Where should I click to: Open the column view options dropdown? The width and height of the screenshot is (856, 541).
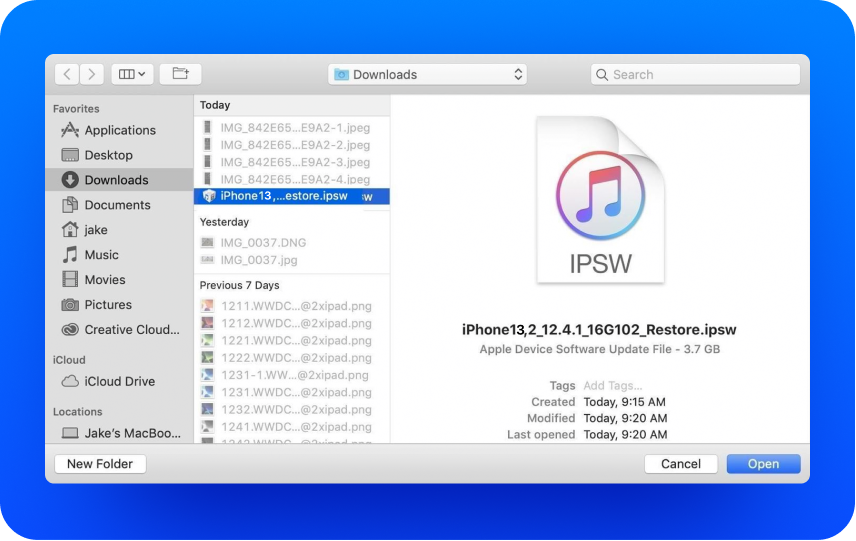point(132,74)
